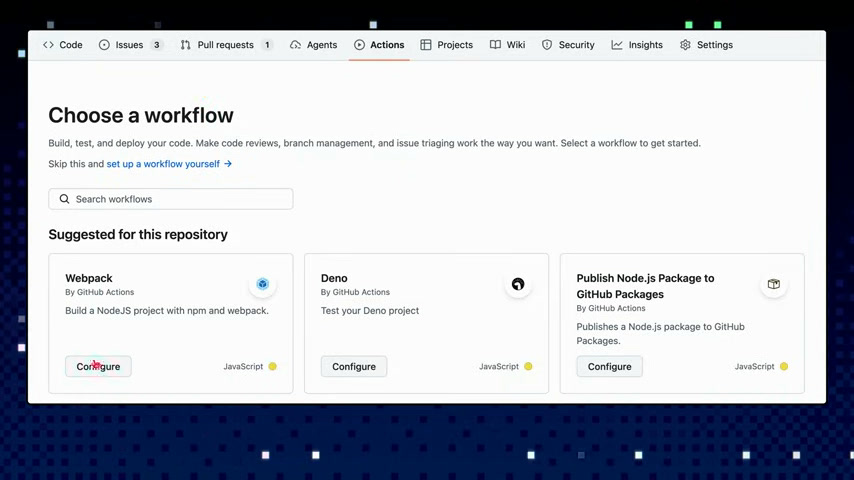This screenshot has height=480, width=854.
Task: Click the Deno logo icon
Action: click(518, 284)
